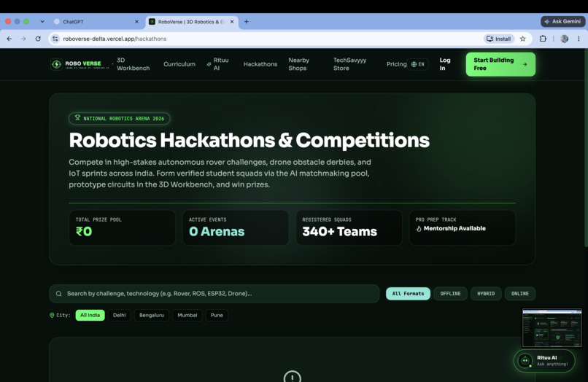
Task: Open 3D Workbench nav item
Action: [x=133, y=64]
